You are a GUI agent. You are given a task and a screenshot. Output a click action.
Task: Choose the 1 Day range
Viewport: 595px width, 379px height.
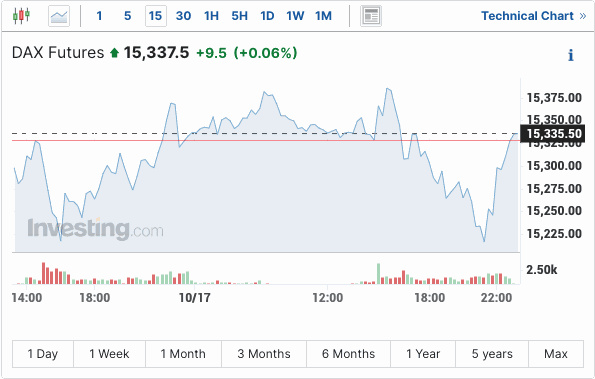[x=43, y=354]
